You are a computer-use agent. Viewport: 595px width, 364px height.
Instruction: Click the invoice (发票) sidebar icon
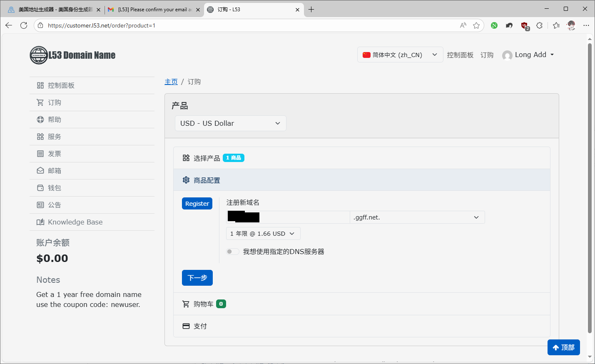[x=40, y=154]
